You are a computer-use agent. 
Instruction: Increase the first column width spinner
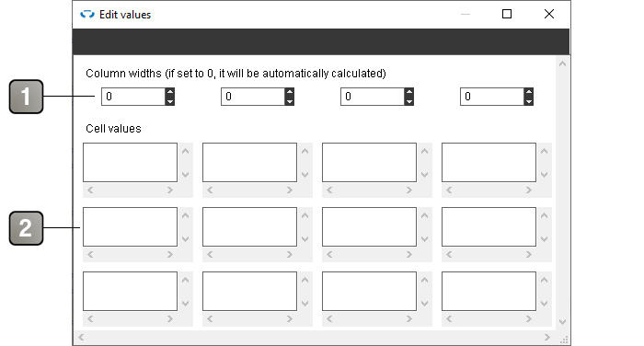(169, 92)
